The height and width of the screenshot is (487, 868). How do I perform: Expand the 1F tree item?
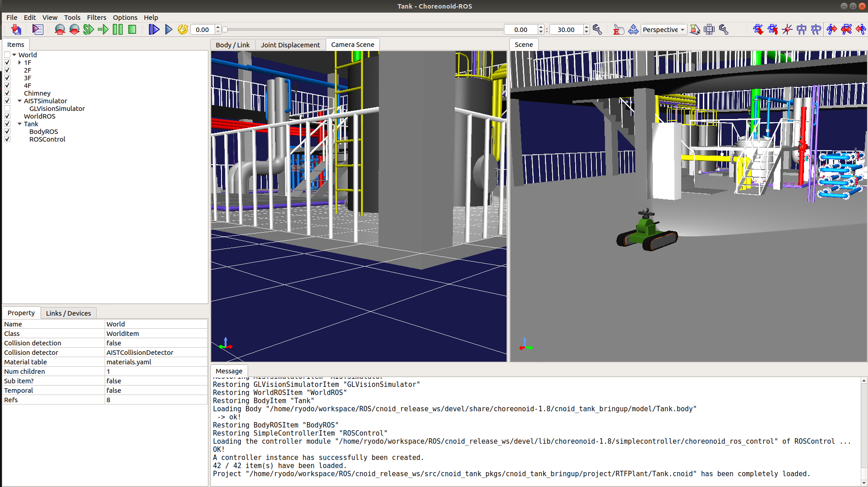tap(19, 63)
